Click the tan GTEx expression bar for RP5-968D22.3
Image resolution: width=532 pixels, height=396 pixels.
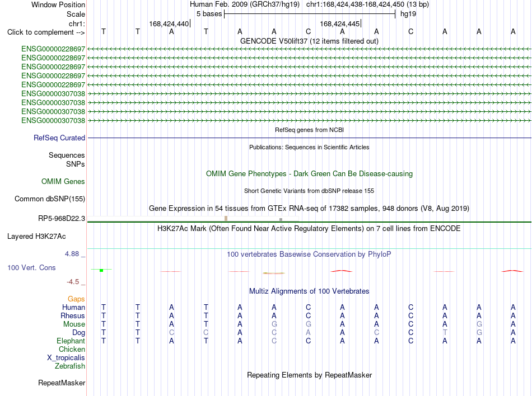pos(226,219)
